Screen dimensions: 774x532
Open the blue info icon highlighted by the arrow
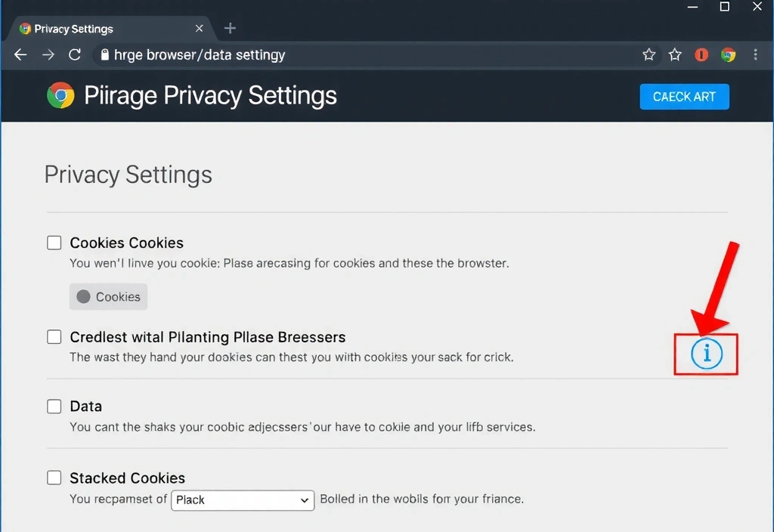(706, 354)
